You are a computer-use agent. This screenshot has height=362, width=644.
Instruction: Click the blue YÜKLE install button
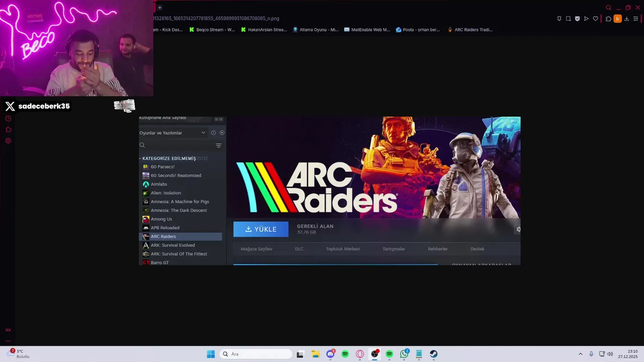tap(261, 229)
